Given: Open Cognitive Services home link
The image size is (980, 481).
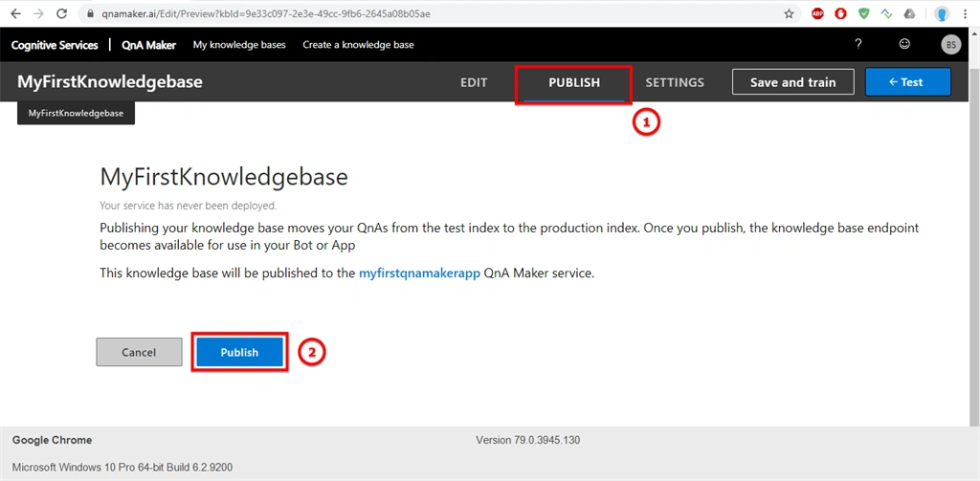Looking at the screenshot, I should [x=55, y=45].
